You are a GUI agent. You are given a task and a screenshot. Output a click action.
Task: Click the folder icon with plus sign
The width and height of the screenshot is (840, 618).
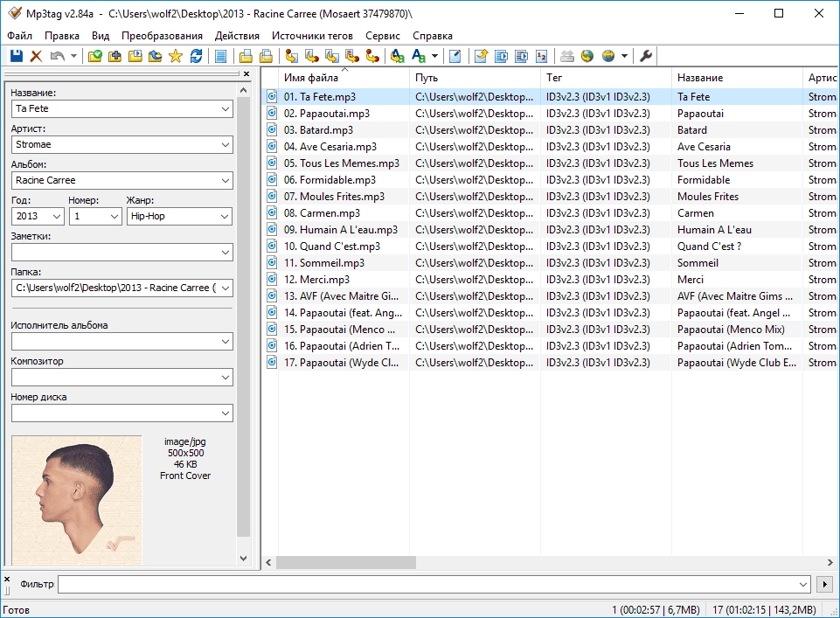[115, 56]
